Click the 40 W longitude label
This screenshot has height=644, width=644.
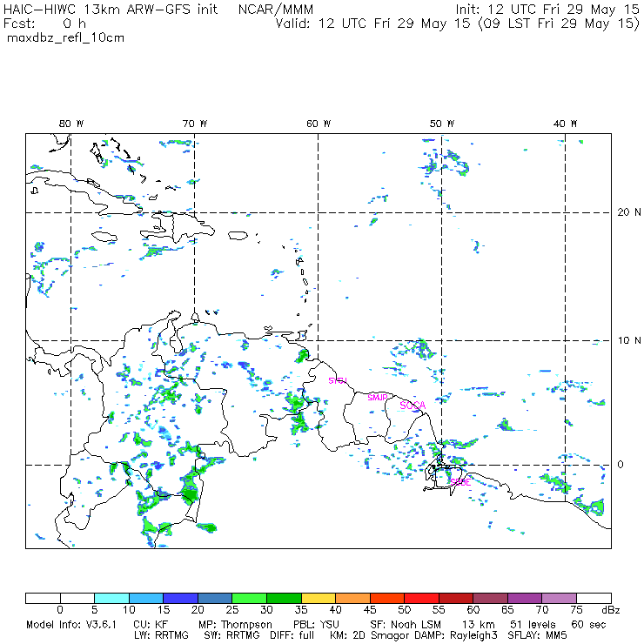pyautogui.click(x=565, y=124)
